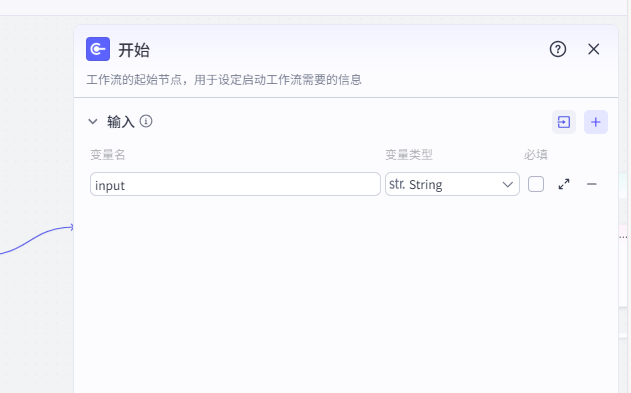Focus the input variable name field
Image resolution: width=631 pixels, height=393 pixels.
click(235, 184)
